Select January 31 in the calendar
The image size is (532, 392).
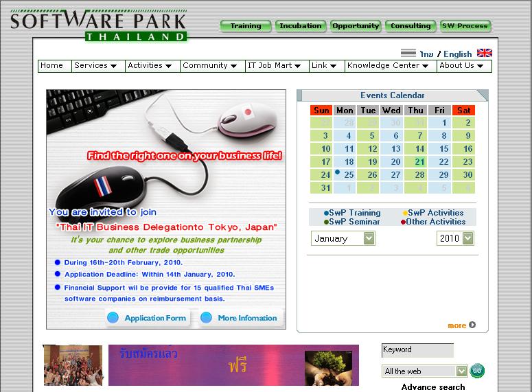point(321,187)
